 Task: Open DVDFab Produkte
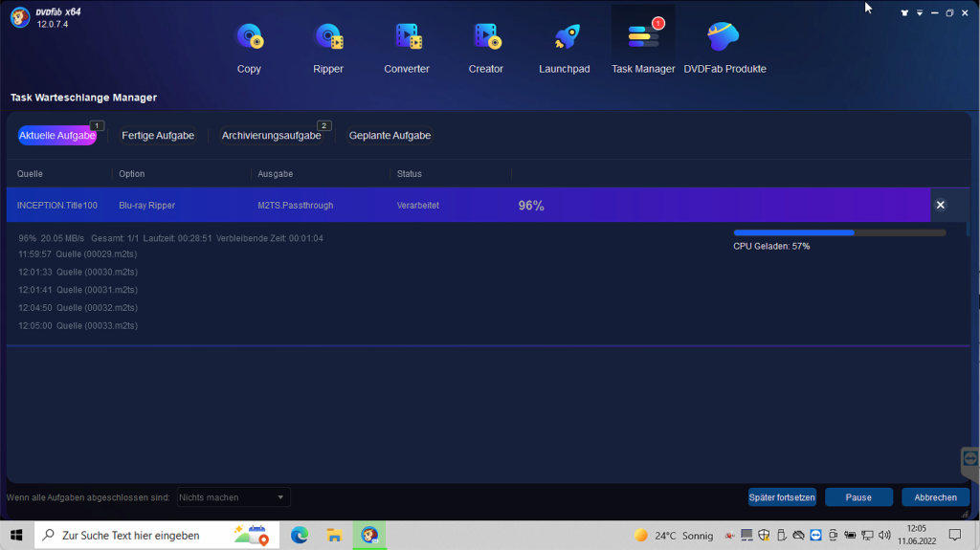pyautogui.click(x=724, y=48)
